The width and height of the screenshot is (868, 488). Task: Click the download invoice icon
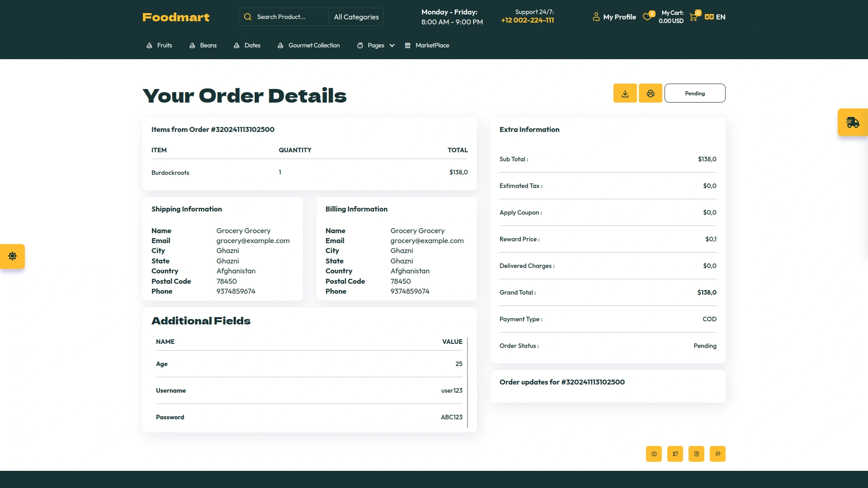pyautogui.click(x=625, y=93)
